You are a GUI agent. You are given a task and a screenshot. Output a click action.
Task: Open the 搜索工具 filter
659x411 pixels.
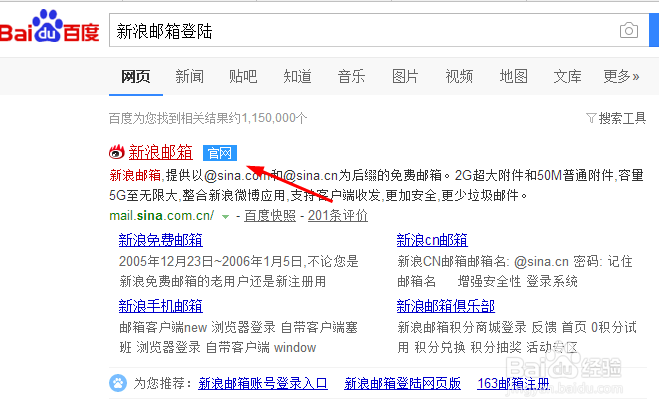(x=616, y=119)
